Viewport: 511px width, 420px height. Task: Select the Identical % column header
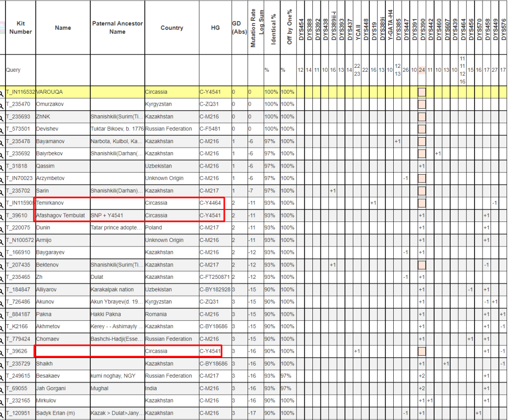[273, 29]
